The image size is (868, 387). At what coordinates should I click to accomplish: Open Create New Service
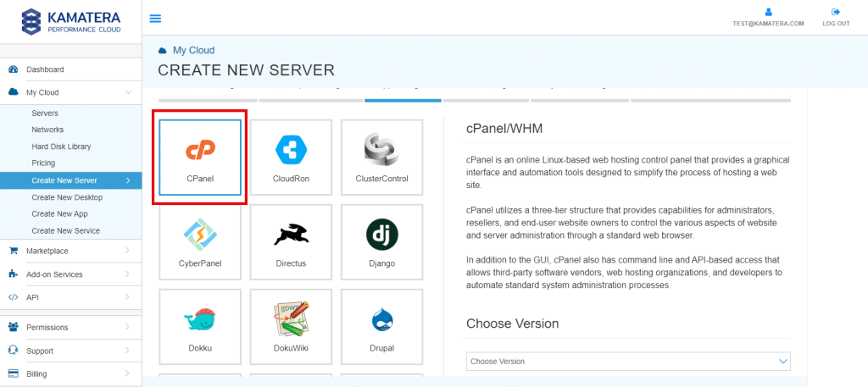66,230
